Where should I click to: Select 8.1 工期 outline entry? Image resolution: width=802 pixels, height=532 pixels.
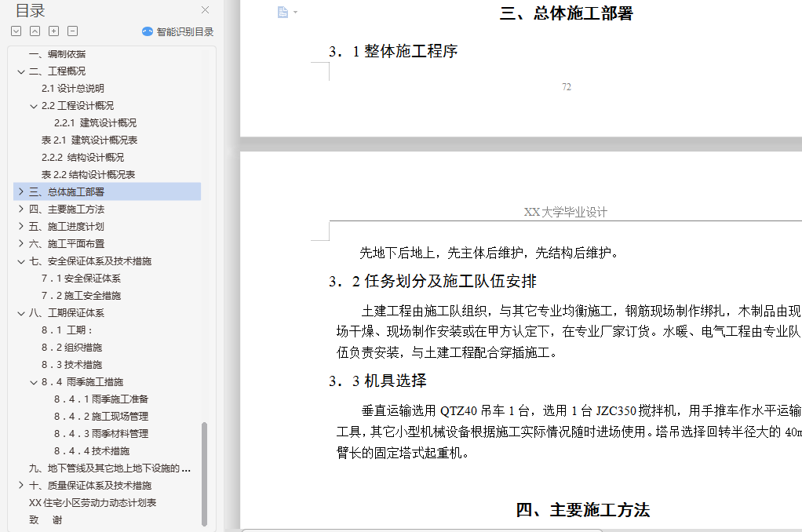point(67,330)
